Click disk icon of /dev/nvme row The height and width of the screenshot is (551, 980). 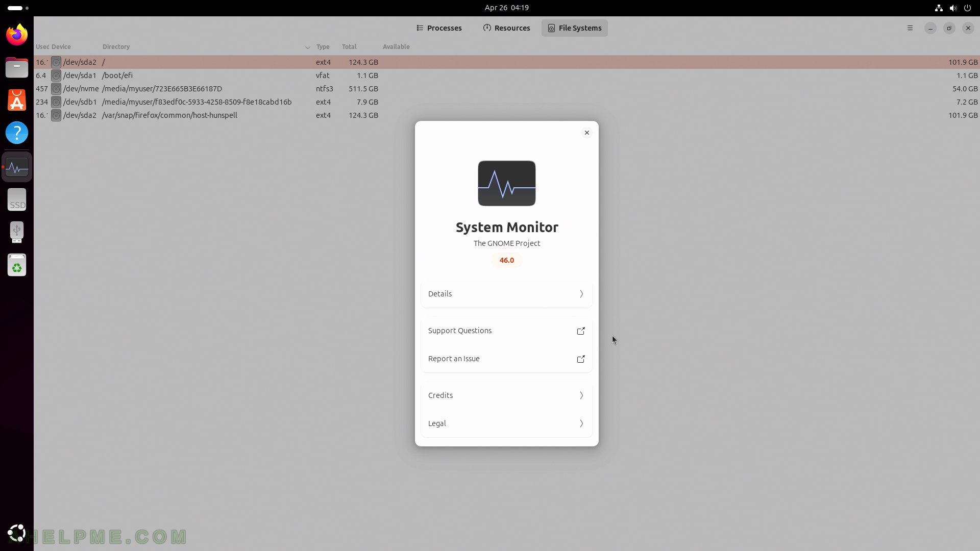(x=56, y=89)
